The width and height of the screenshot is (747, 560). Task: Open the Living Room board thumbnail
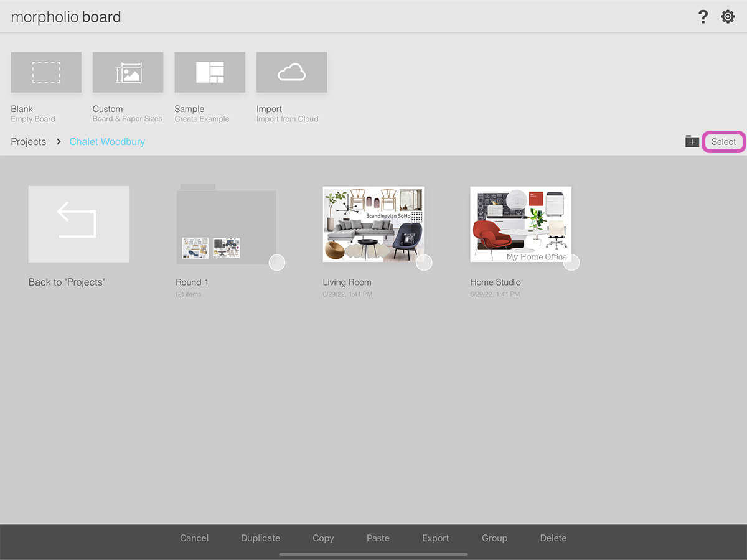click(x=373, y=224)
